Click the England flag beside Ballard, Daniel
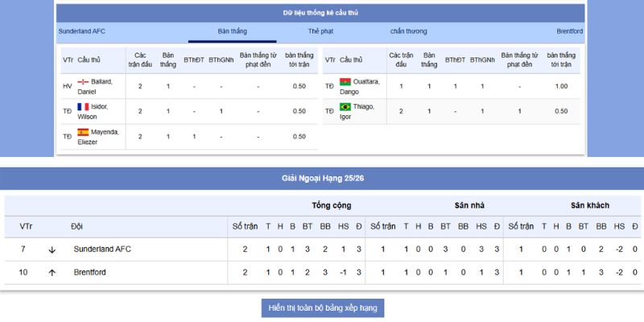 83,82
